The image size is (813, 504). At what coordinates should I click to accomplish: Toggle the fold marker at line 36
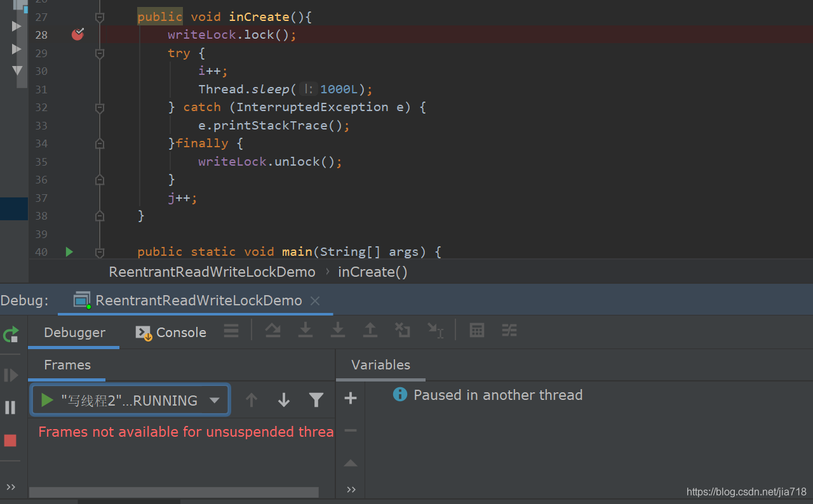pyautogui.click(x=99, y=180)
